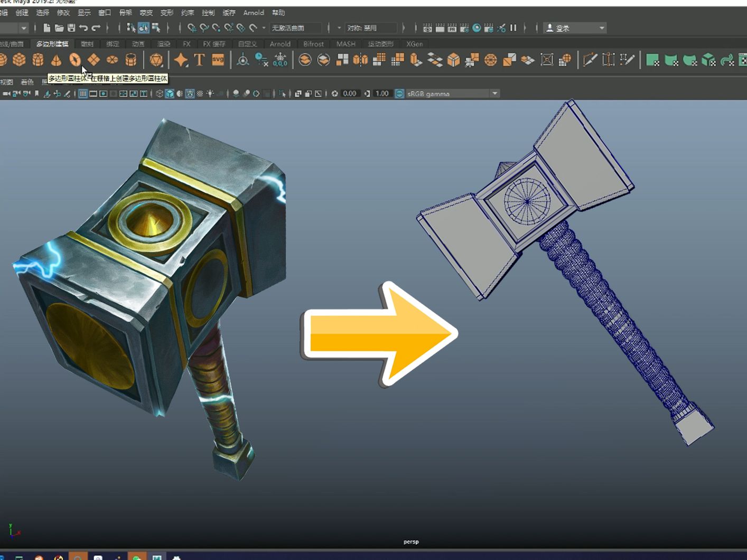The image size is (747, 560).
Task: Switch to the Bifrost shelf tab
Action: [x=313, y=44]
